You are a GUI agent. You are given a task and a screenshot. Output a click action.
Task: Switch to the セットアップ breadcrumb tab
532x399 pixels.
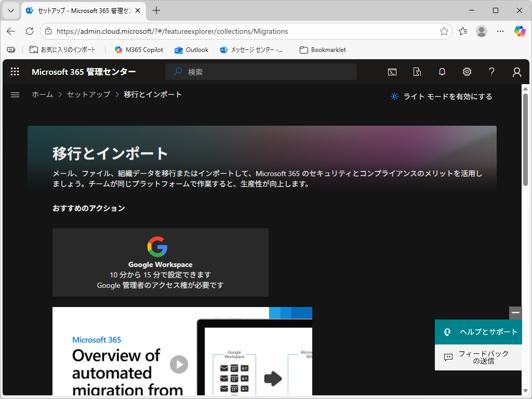click(88, 95)
